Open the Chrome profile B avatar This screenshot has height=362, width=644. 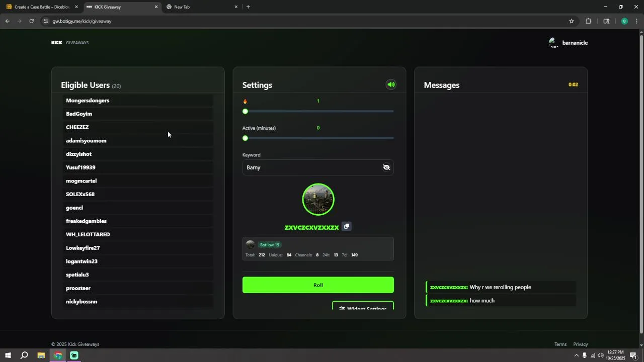pos(624,21)
